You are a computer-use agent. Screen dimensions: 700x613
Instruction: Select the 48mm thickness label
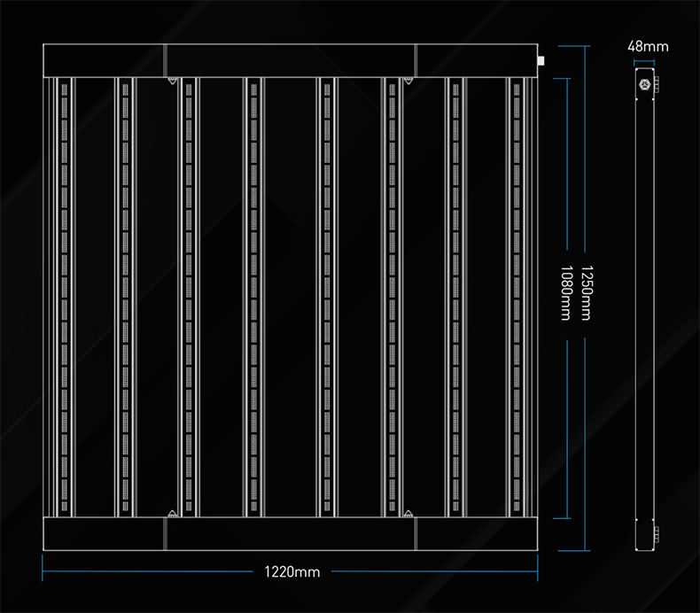[648, 46]
